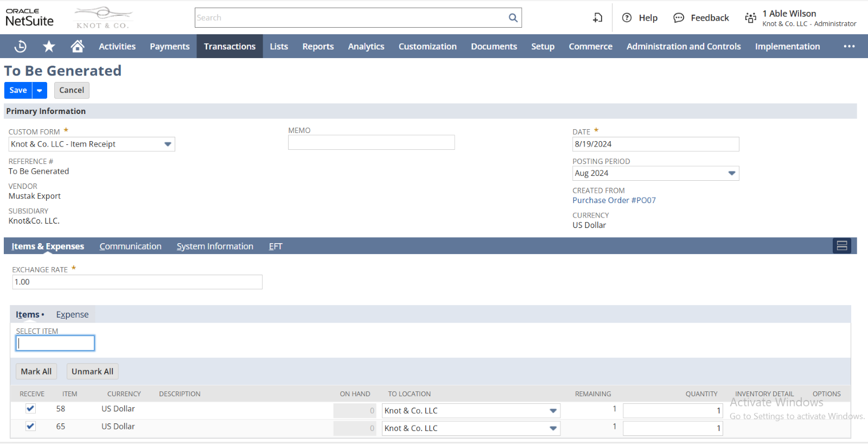The height and width of the screenshot is (444, 868).
Task: Open the Purchase Order #PO07 link
Action: click(614, 200)
